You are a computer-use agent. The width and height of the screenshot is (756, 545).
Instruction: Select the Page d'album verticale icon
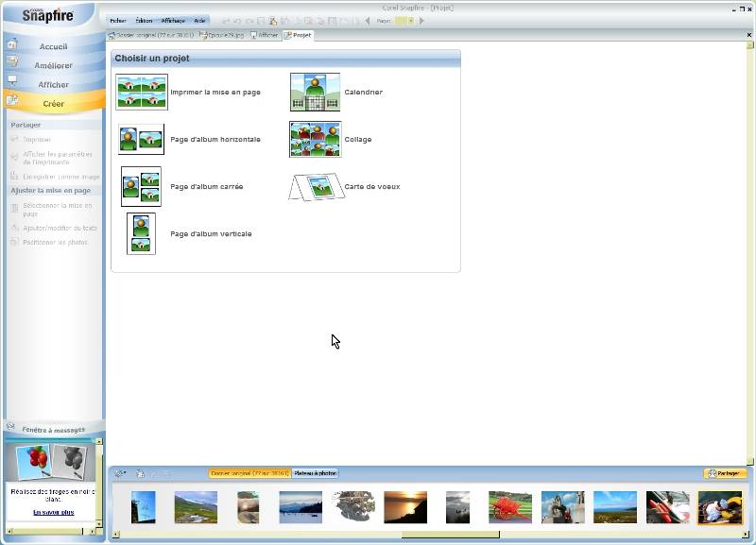141,233
